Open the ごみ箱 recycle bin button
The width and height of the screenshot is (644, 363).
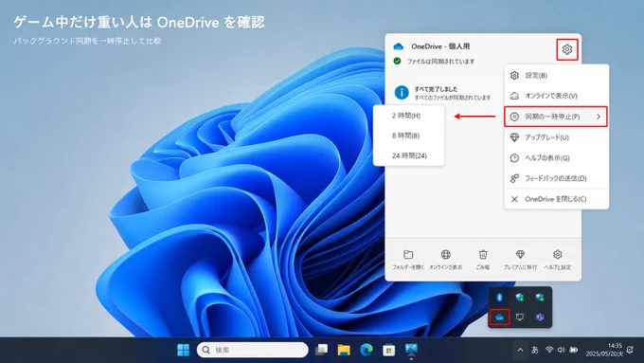tap(483, 260)
